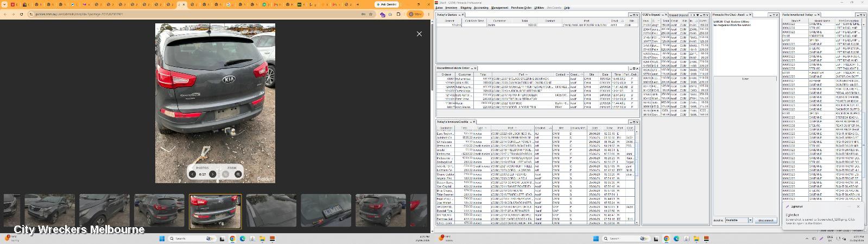Open Shipping menu in Pinnacle
Screen dimensions: 868x244
coord(466,8)
